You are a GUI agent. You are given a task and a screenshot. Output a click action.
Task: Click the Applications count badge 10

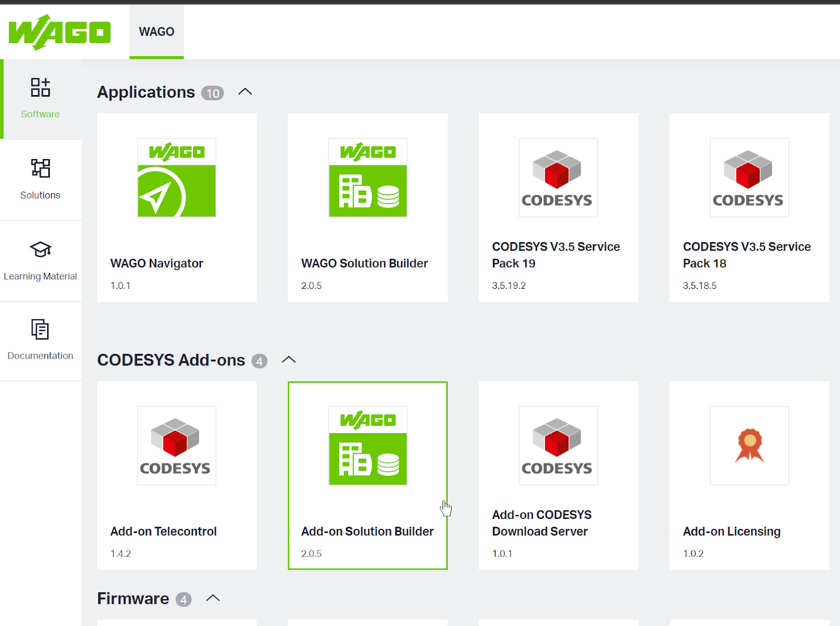pyautogui.click(x=213, y=93)
